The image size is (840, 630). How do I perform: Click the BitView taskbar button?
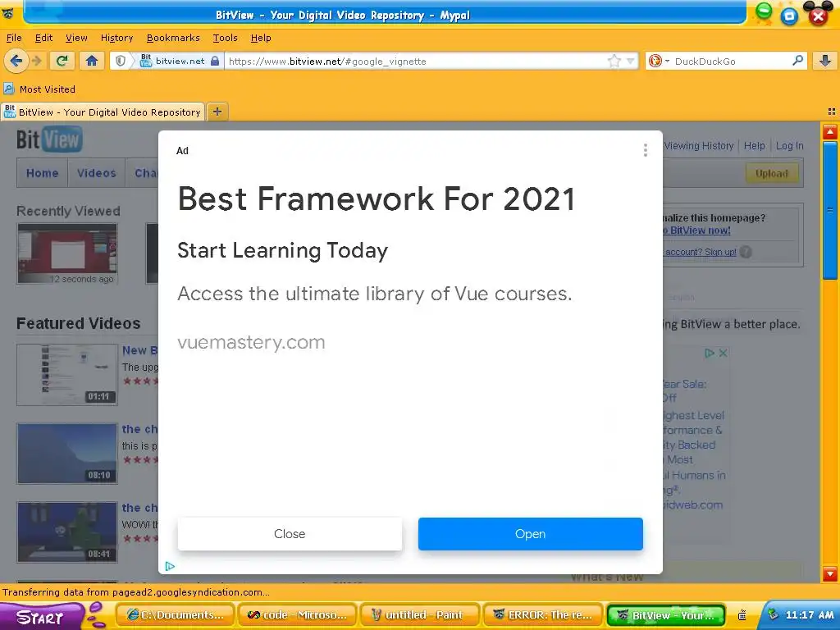click(x=666, y=615)
